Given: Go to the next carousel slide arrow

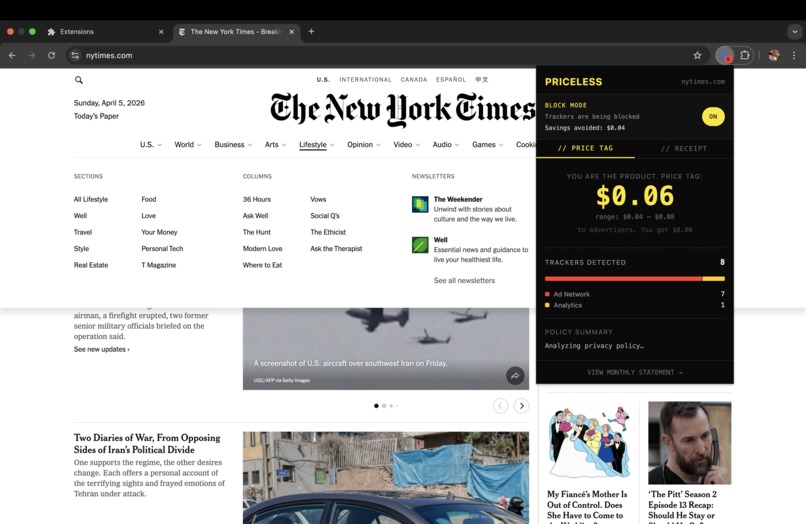Looking at the screenshot, I should click(x=521, y=406).
